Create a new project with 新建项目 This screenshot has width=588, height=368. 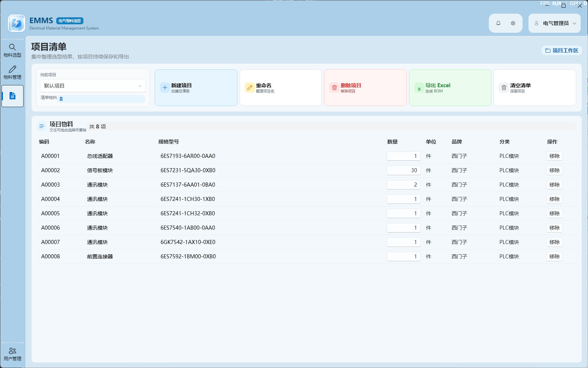[x=196, y=88]
